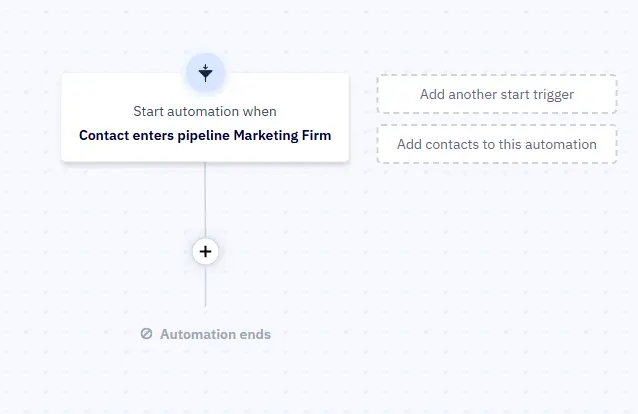Image resolution: width=638 pixels, height=414 pixels.
Task: Click the word "pipeline" in trigger description
Action: pos(203,135)
